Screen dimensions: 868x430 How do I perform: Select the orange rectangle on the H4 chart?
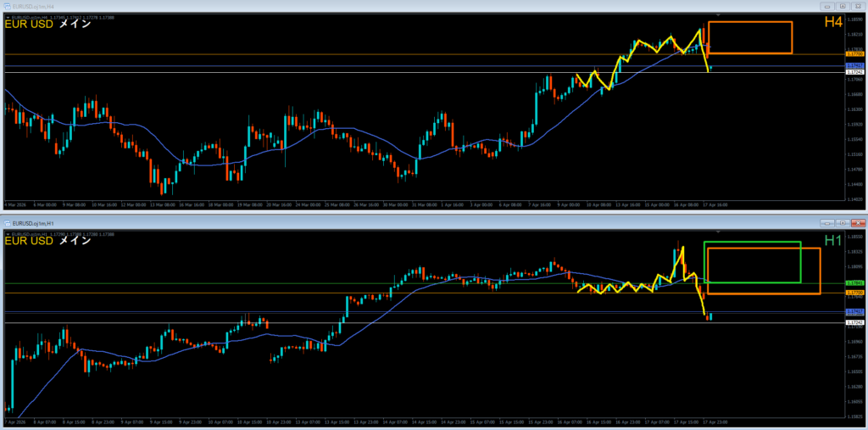(x=749, y=22)
